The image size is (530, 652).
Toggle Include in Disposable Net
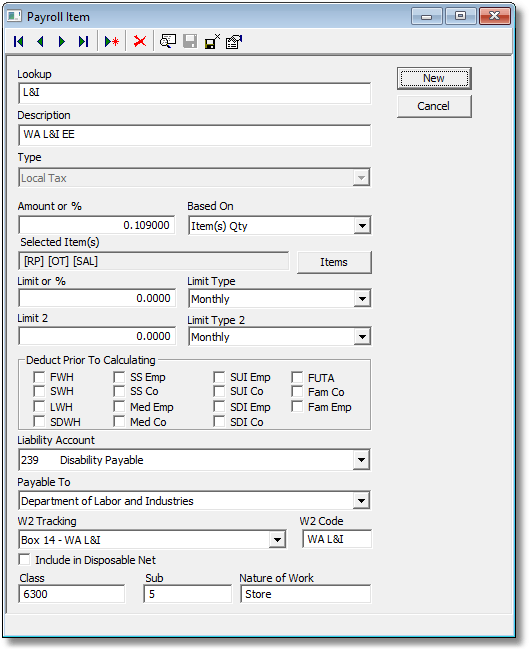25,559
